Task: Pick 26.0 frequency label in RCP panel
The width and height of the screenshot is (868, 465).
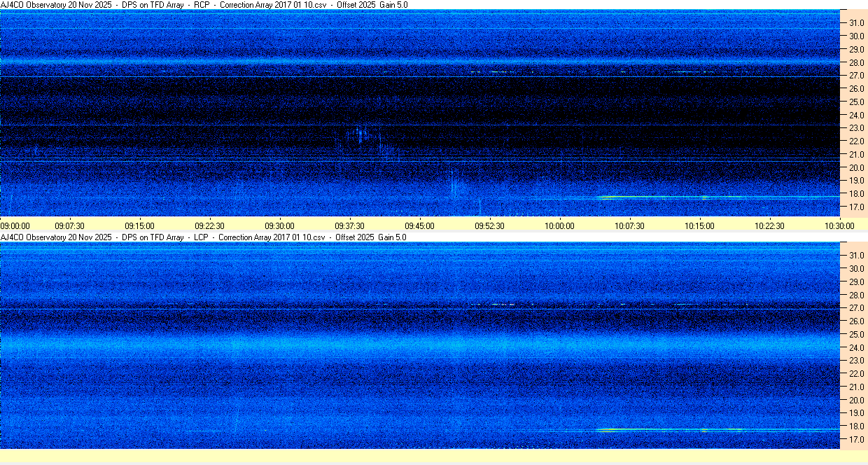Action: point(856,89)
